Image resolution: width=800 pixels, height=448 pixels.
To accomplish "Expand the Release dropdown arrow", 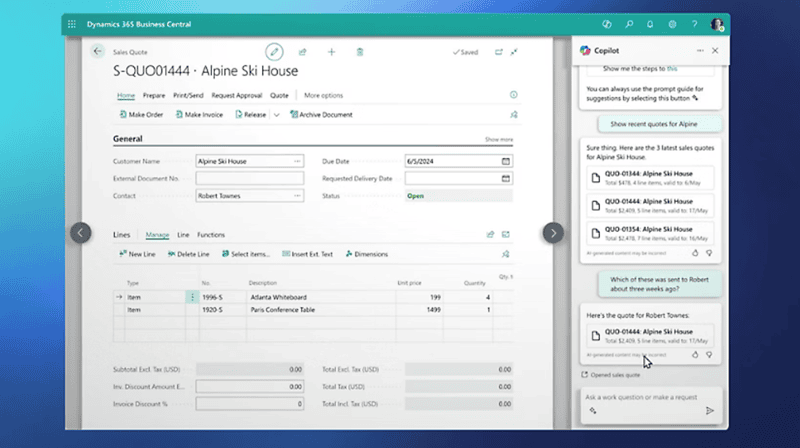I will 277,115.
